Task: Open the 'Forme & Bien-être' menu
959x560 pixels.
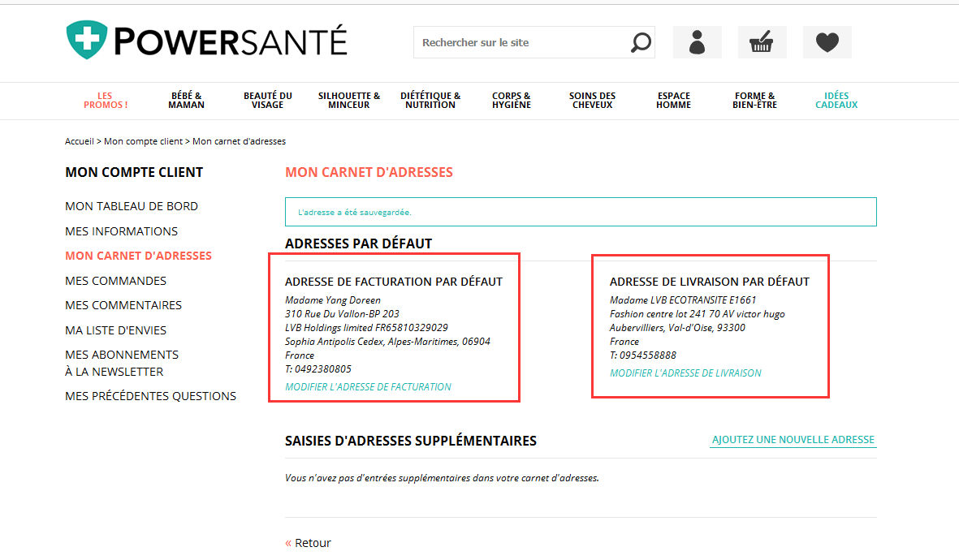Action: [754, 101]
